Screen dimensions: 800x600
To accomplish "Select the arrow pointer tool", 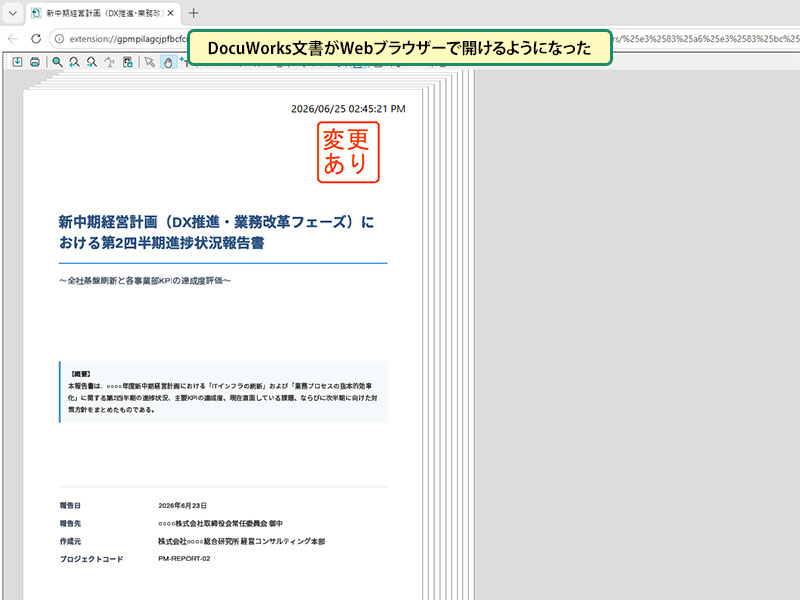I will tap(149, 62).
